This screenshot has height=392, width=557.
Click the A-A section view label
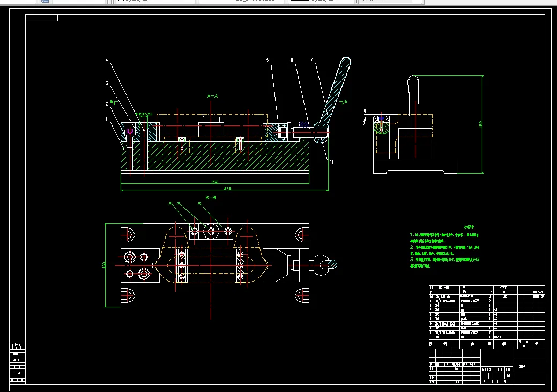pos(212,95)
